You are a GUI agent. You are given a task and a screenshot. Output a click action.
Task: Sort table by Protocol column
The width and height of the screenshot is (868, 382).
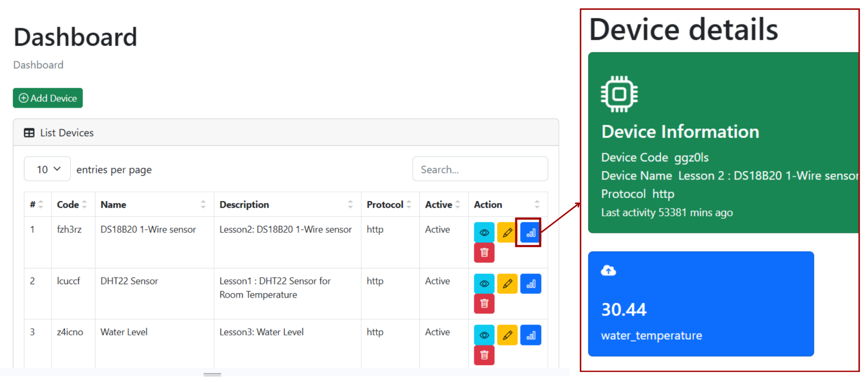click(x=389, y=204)
